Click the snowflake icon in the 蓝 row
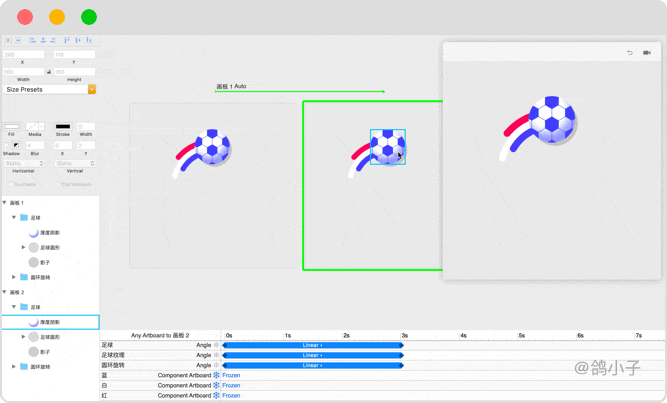The width and height of the screenshot is (667, 403). click(x=217, y=375)
